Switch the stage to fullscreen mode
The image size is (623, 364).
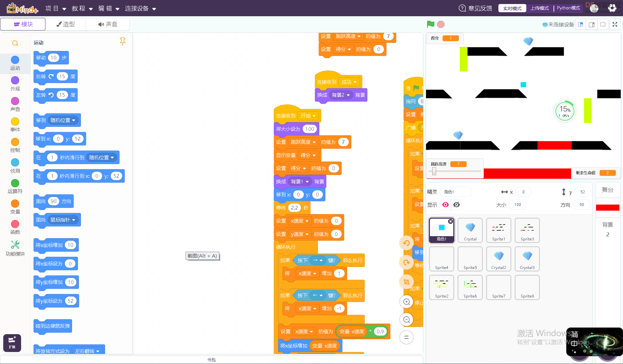[615, 24]
